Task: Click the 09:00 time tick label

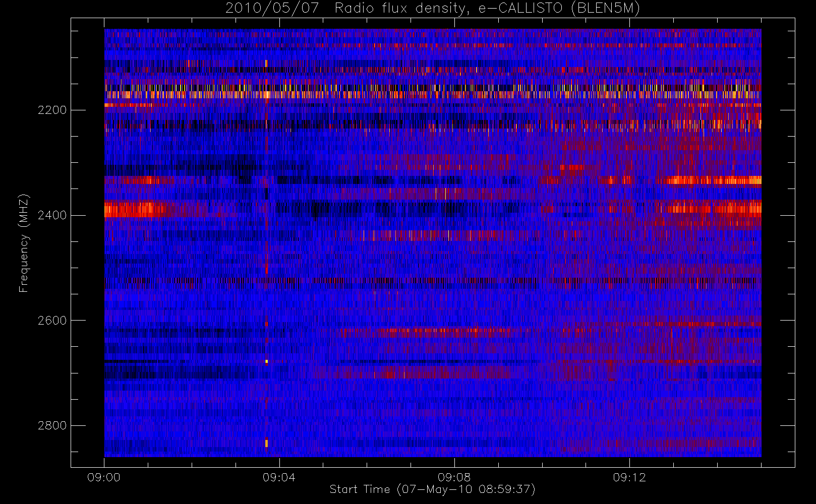Action: pyautogui.click(x=104, y=477)
